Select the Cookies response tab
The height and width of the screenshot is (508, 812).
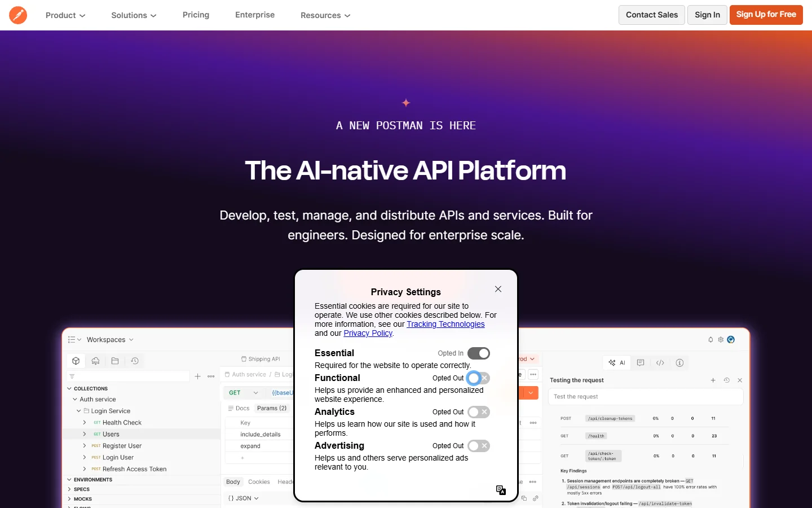click(x=259, y=482)
